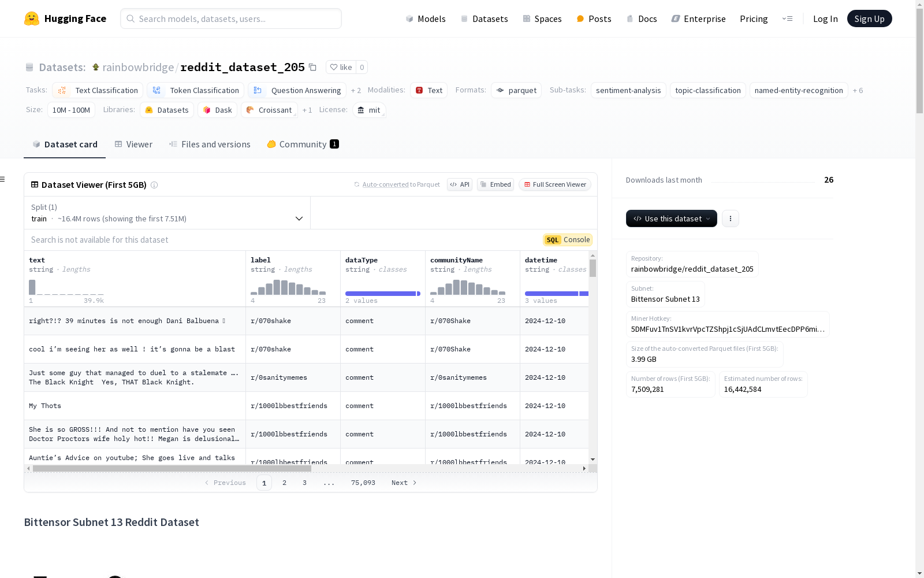Open the Files and versions tab
Image resolution: width=924 pixels, height=578 pixels.
coord(210,144)
